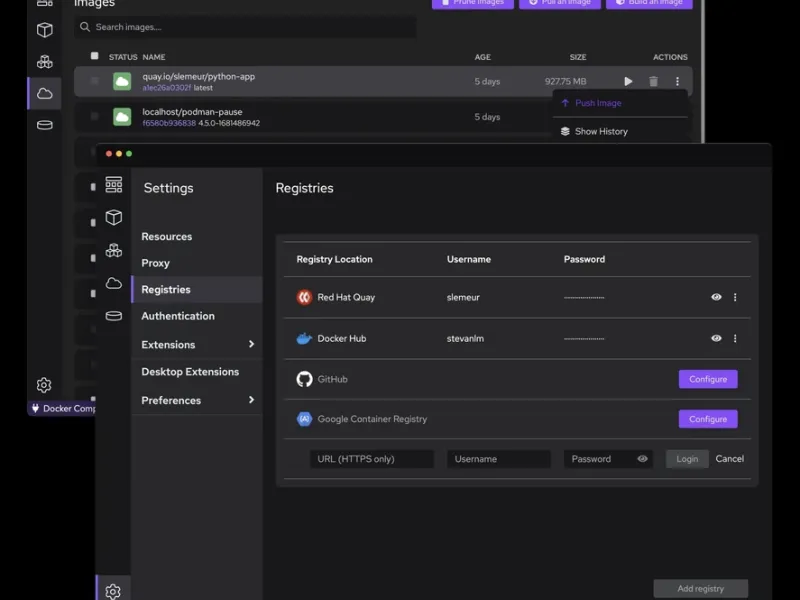The width and height of the screenshot is (800, 600).
Task: Click the SIZE column header in Images
Action: pyautogui.click(x=578, y=57)
